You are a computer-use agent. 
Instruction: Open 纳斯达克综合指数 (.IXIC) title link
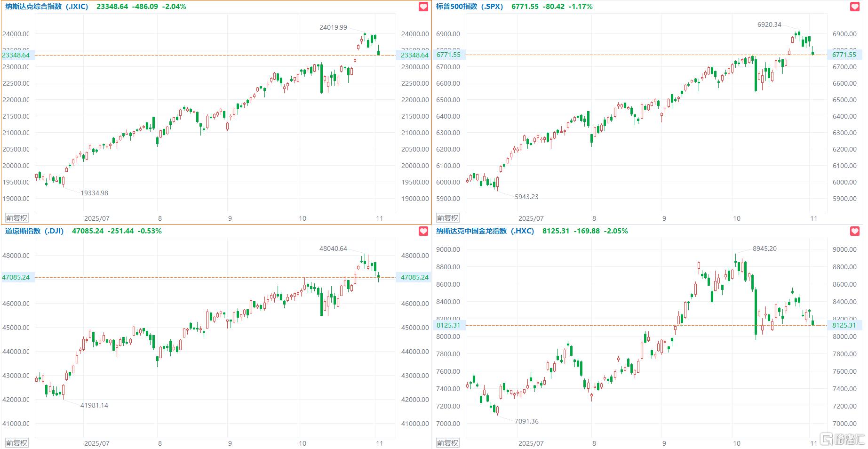click(47, 7)
